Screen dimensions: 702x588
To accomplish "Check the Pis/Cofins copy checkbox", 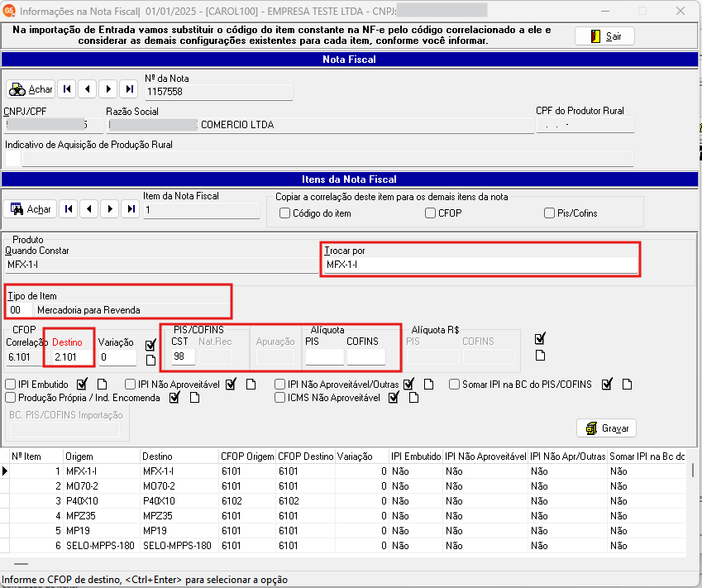I will click(x=549, y=213).
